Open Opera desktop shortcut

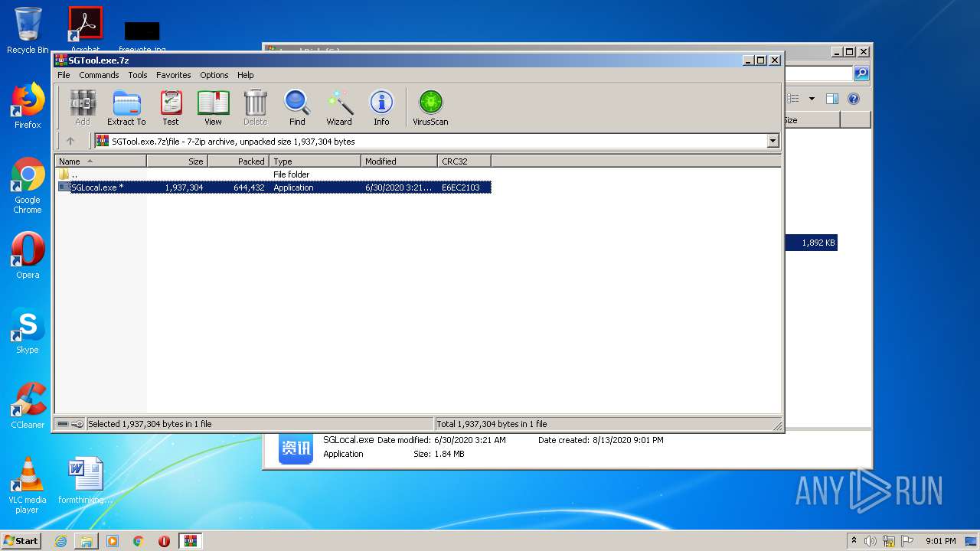click(x=28, y=256)
